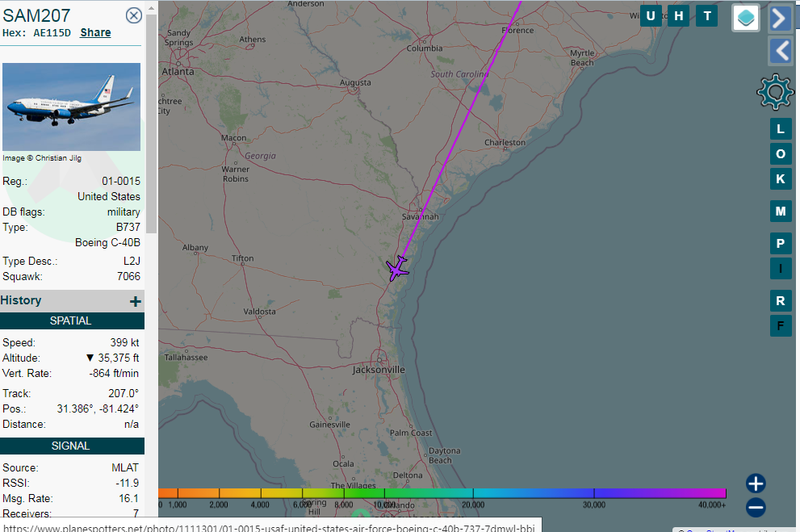Viewport: 800px width, 532px height.
Task: Click the military DB flags value
Action: pyautogui.click(x=124, y=212)
